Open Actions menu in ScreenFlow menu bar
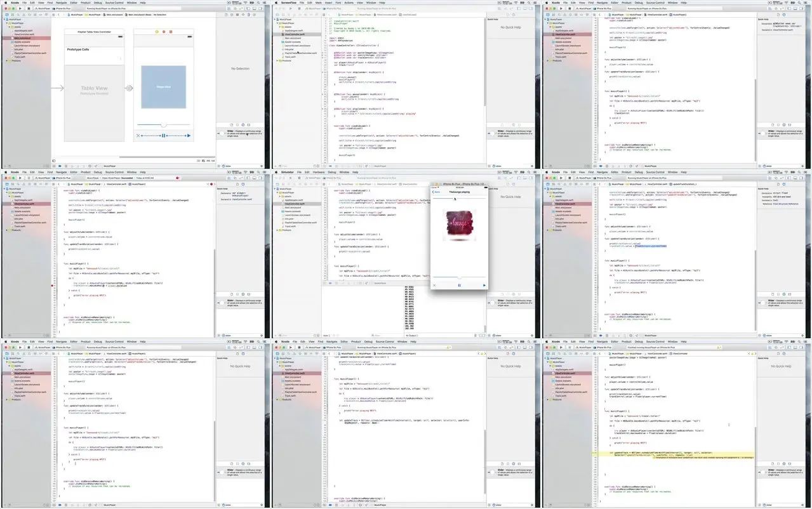The height and width of the screenshot is (509, 812). (x=349, y=3)
